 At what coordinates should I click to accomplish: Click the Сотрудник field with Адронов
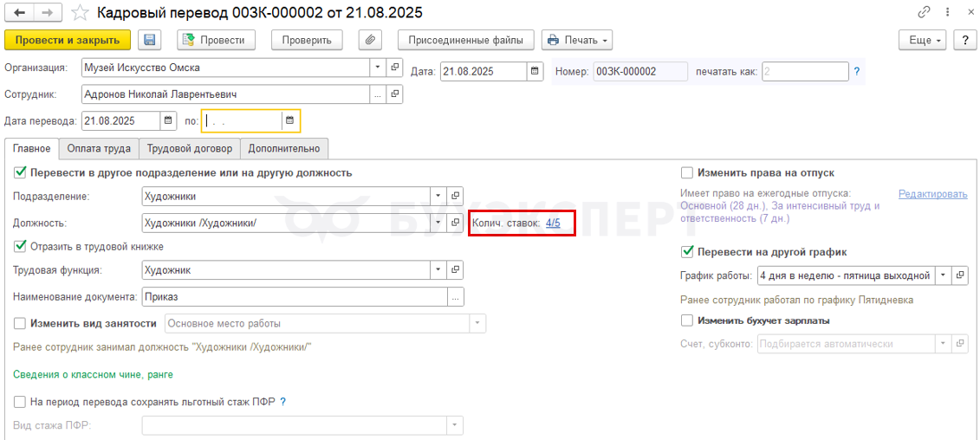click(x=225, y=94)
